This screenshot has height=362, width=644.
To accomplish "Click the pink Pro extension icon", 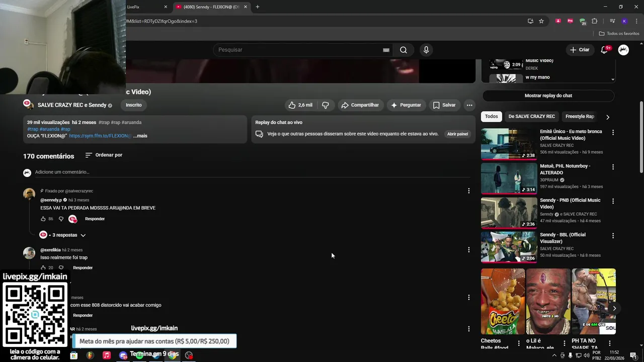I will (x=570, y=21).
